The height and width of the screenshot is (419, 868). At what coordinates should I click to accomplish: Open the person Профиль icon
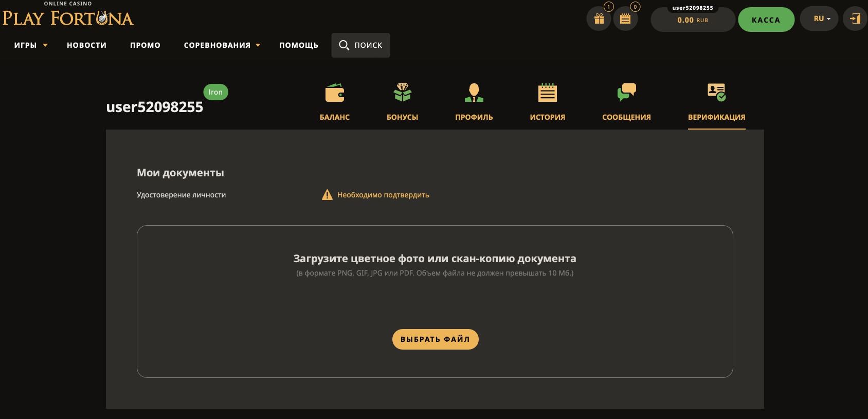pyautogui.click(x=474, y=93)
